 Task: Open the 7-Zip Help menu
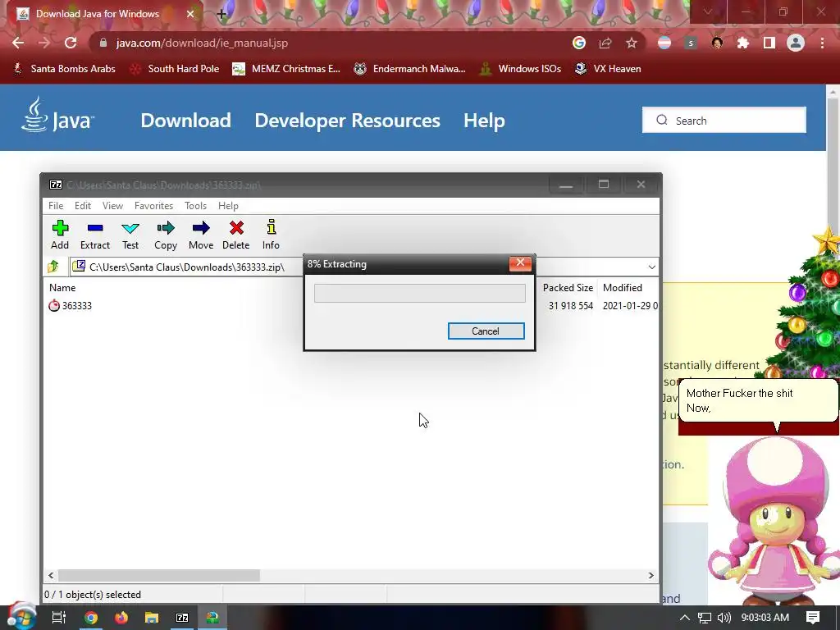coord(228,206)
